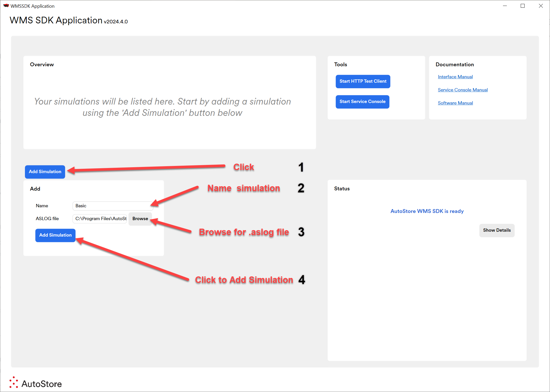Screen dimensions: 550x392
Task: Minimize the WMSSDK Application window
Action: (505, 6)
